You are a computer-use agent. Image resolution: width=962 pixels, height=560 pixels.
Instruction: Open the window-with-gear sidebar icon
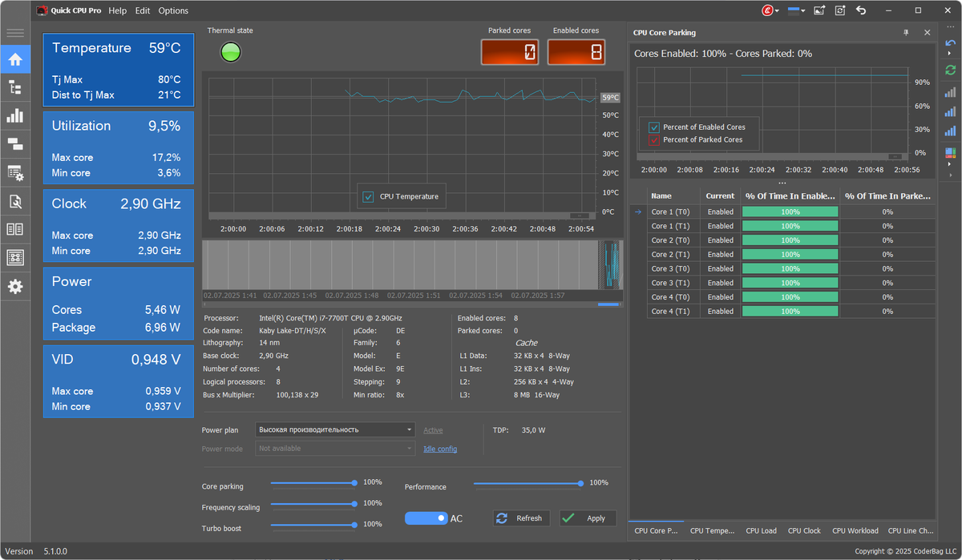(x=14, y=172)
